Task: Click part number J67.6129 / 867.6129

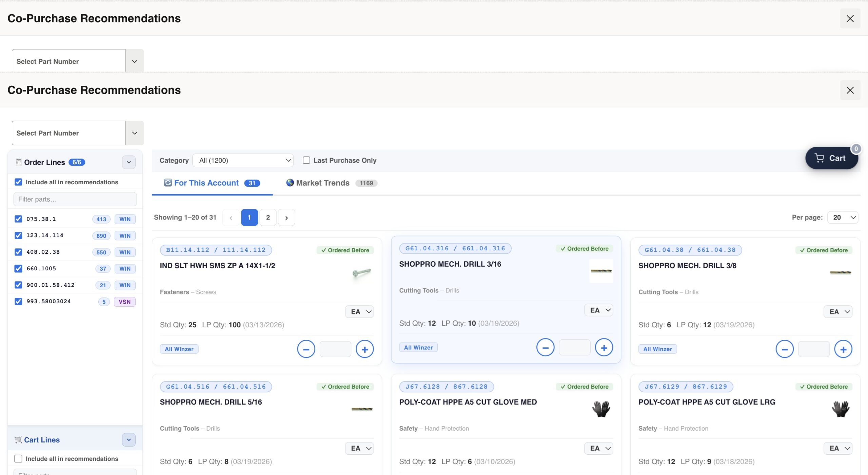Action: click(x=686, y=387)
